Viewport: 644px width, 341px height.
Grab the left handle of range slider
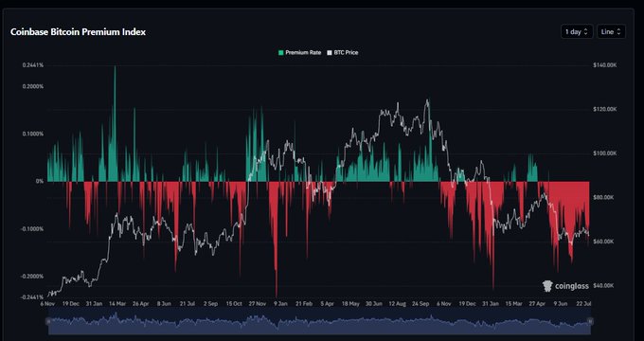click(48, 321)
